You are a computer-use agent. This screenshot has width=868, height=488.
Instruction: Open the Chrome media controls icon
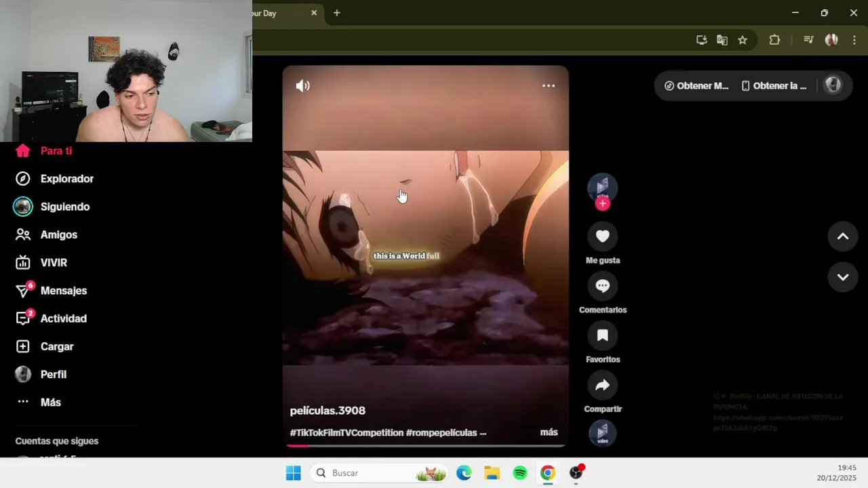coord(808,40)
